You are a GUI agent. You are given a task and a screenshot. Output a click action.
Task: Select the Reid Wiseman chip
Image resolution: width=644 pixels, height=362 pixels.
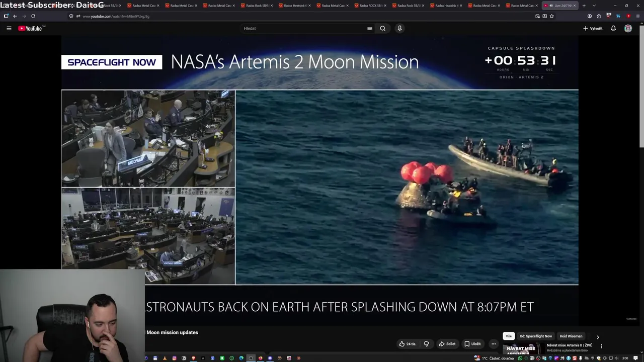[571, 336]
